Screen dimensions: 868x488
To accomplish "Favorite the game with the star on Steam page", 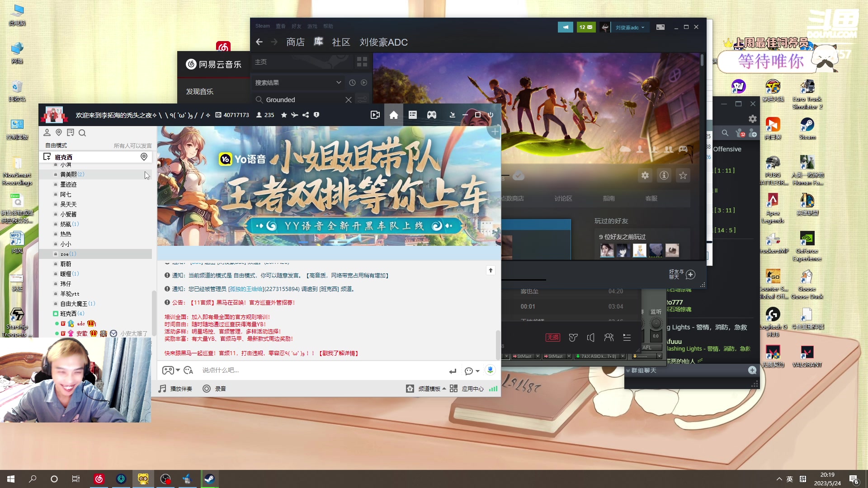I will coord(683,175).
